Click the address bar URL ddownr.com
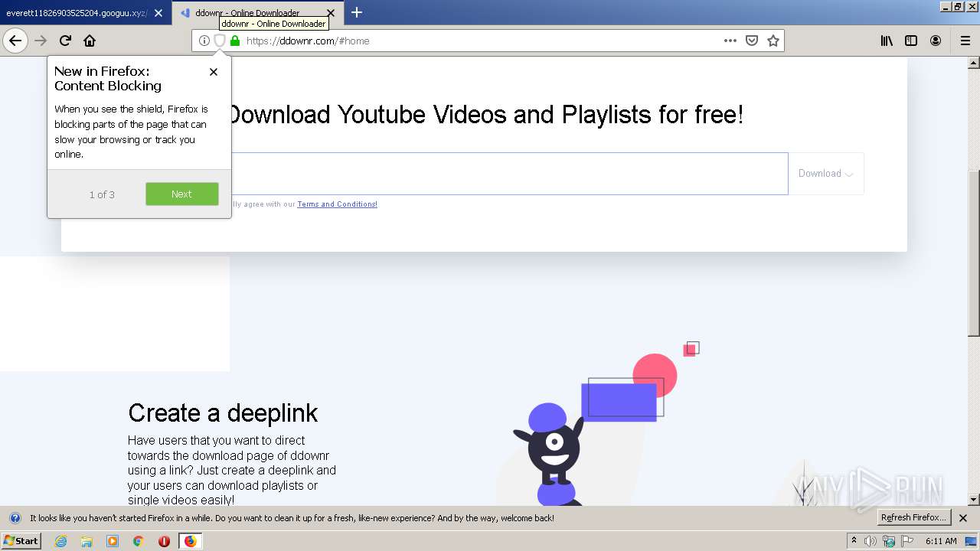This screenshot has width=980, height=551. (x=308, y=41)
